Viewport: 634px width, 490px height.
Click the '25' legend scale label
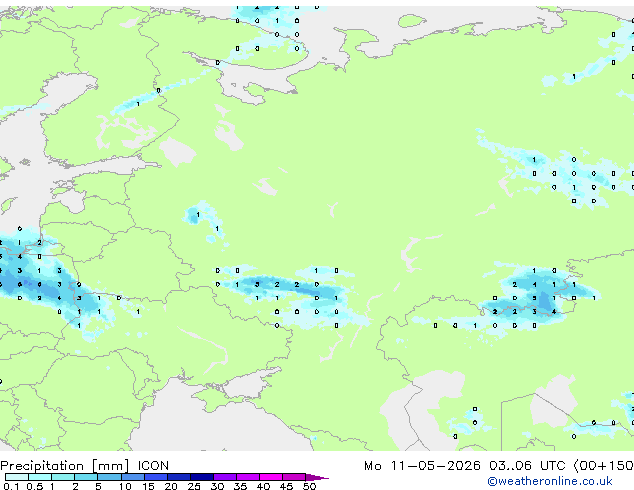click(194, 486)
